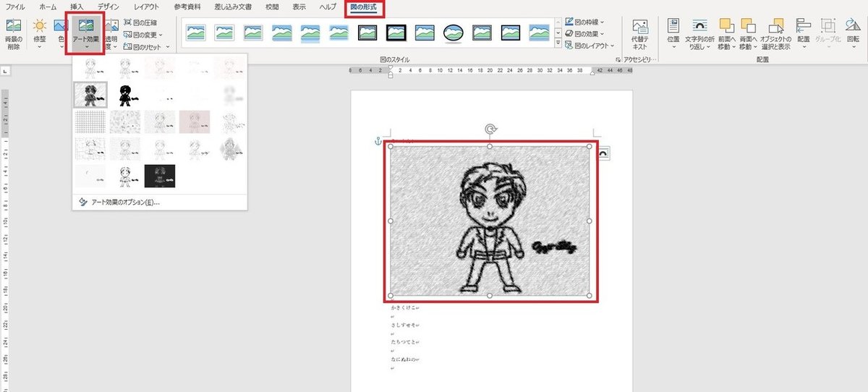The height and width of the screenshot is (392, 868).
Task: Choose the dark glow edges art effect
Action: pos(160,176)
